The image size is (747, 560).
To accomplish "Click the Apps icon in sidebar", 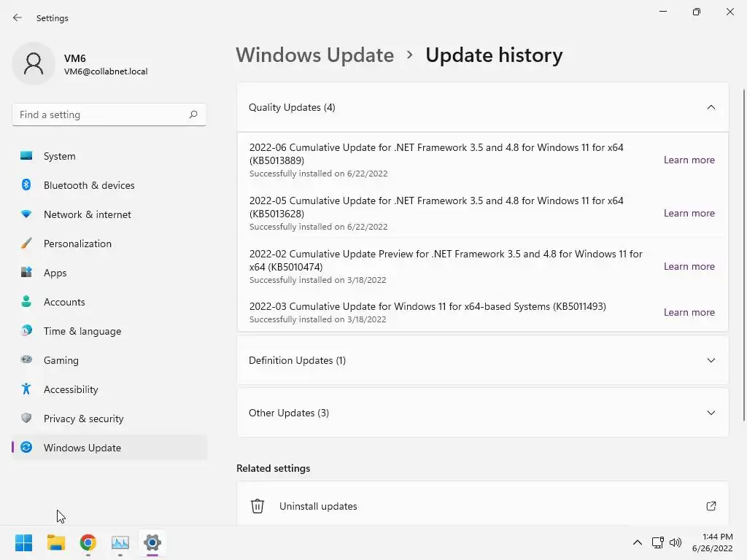I will coord(26,273).
